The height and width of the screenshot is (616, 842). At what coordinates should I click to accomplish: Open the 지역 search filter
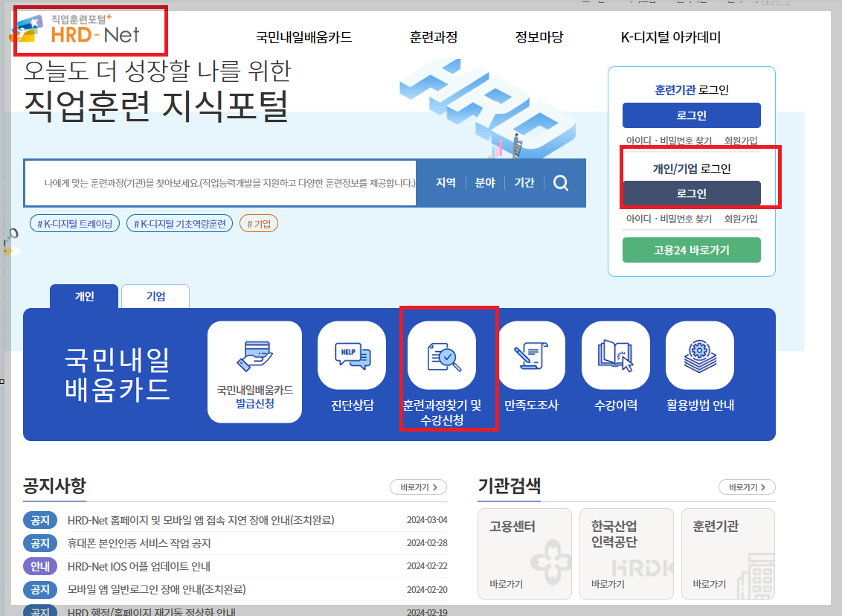tap(445, 182)
